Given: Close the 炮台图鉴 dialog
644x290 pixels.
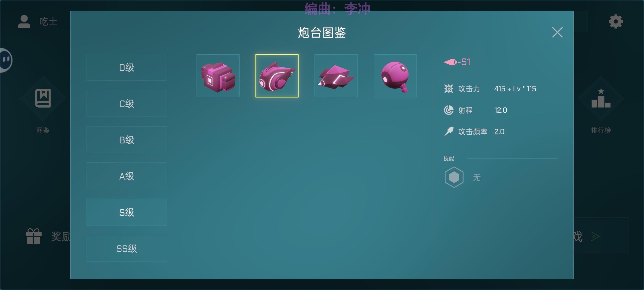Looking at the screenshot, I should [x=557, y=32].
